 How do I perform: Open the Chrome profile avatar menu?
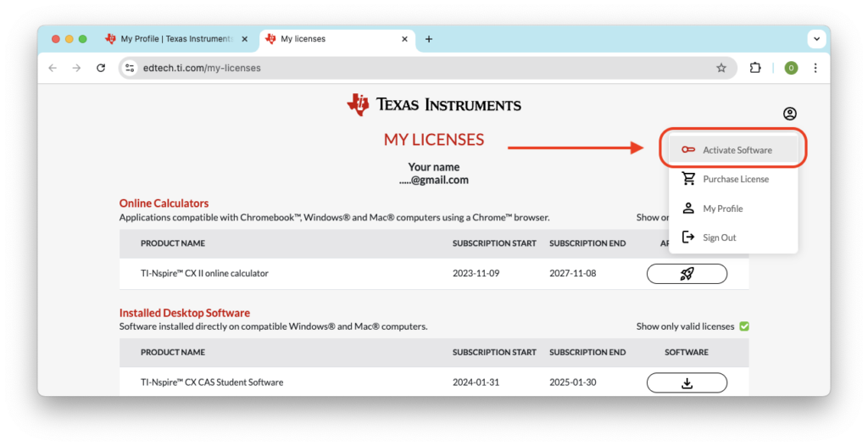[791, 68]
